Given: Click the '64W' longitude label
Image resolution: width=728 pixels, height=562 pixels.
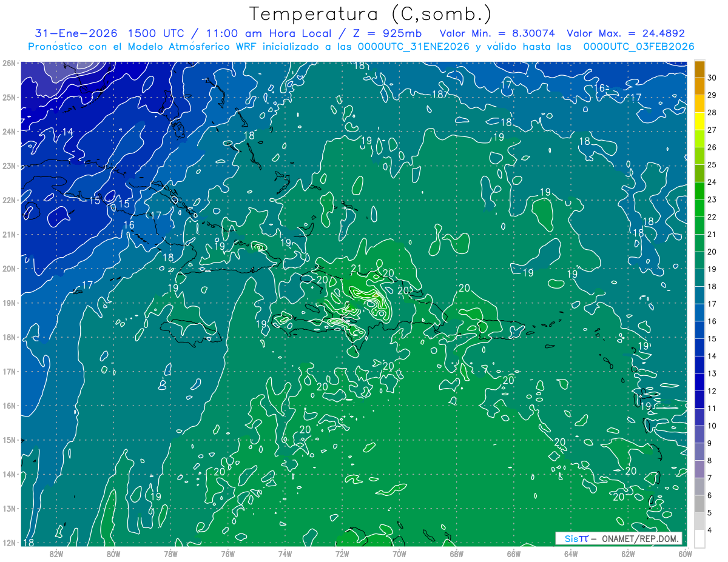Looking at the screenshot, I should tap(571, 554).
